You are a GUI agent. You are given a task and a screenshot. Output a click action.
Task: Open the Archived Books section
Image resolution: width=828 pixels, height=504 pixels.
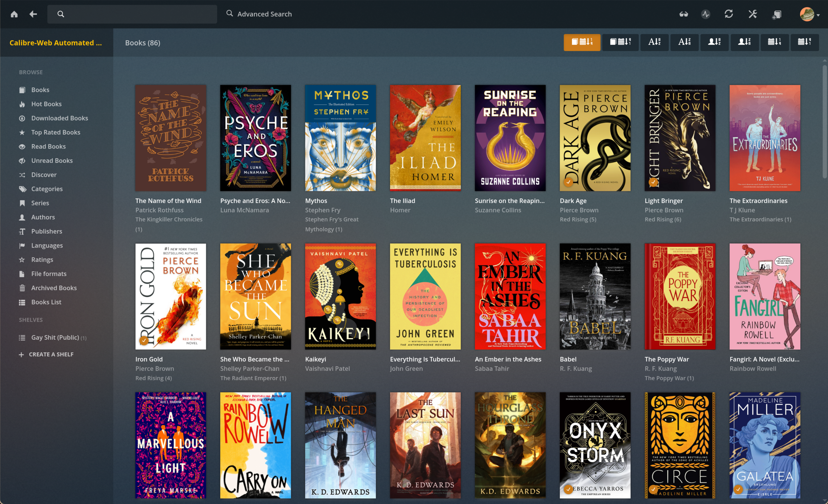coord(54,288)
